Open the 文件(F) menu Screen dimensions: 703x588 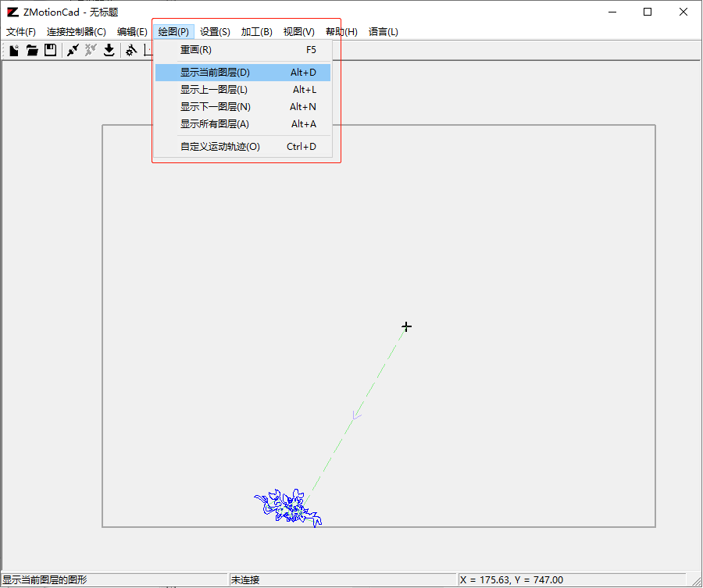click(20, 32)
